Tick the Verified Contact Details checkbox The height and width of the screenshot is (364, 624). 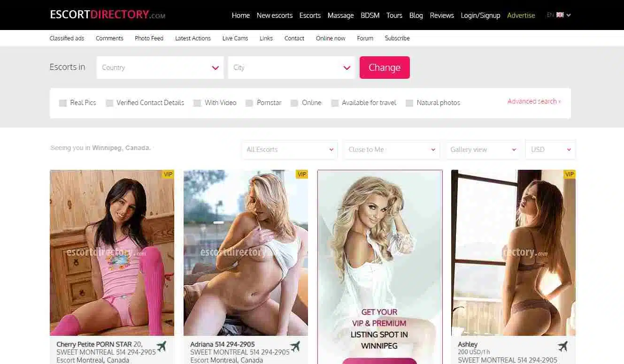(109, 103)
